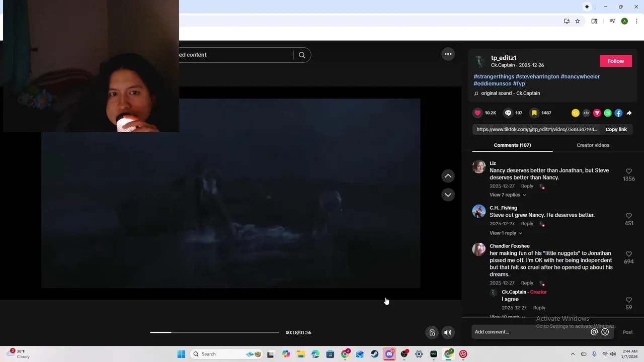This screenshot has height=362, width=644.
Task: Like C.H._Fishing's comment heart
Action: point(629,216)
